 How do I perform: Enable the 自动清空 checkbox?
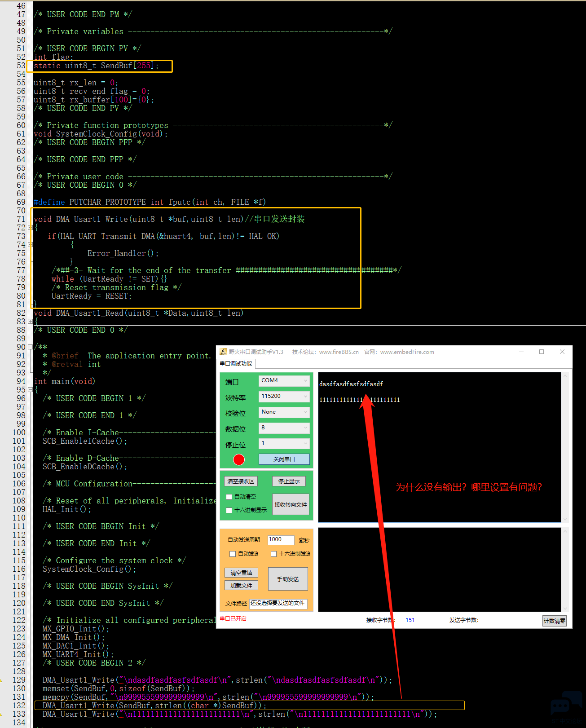229,497
